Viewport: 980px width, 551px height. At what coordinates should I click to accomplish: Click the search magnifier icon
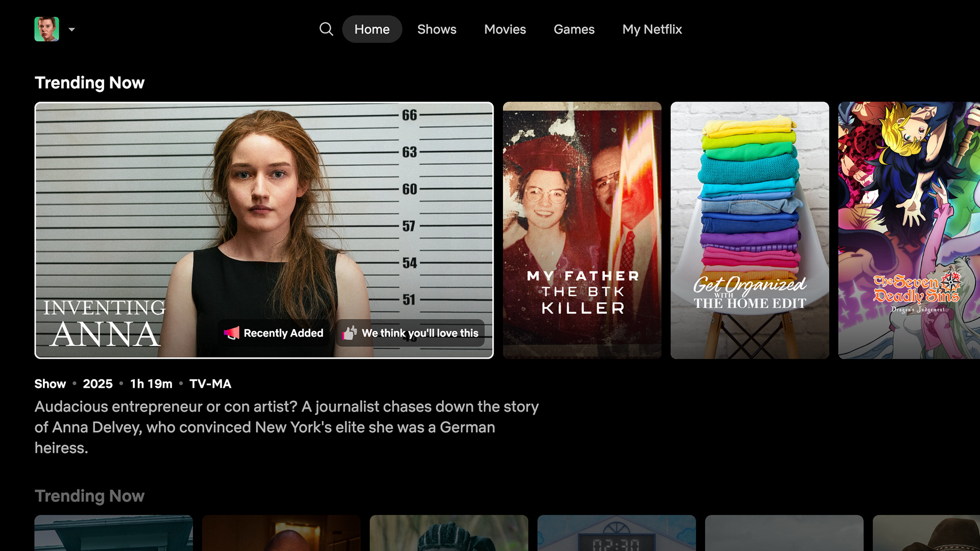[326, 29]
